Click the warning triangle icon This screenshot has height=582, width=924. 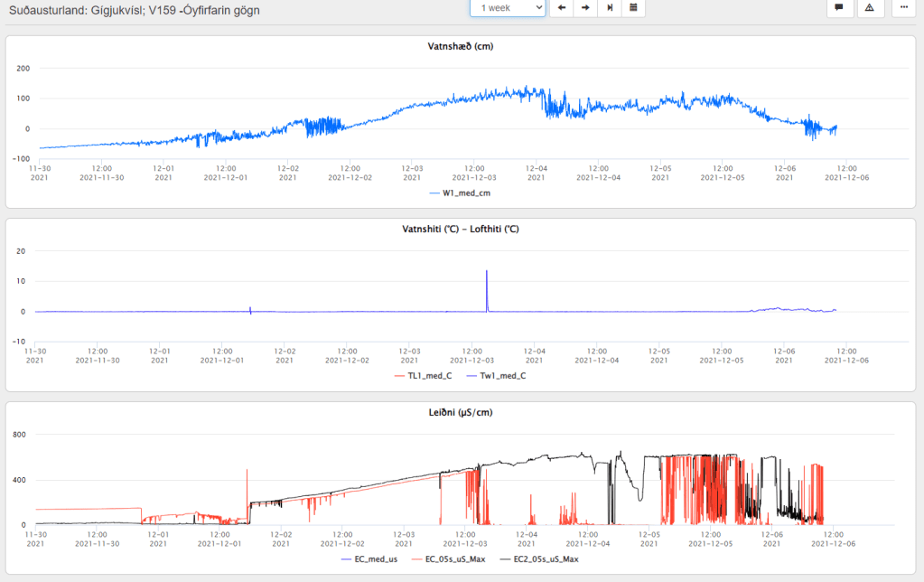tap(871, 8)
